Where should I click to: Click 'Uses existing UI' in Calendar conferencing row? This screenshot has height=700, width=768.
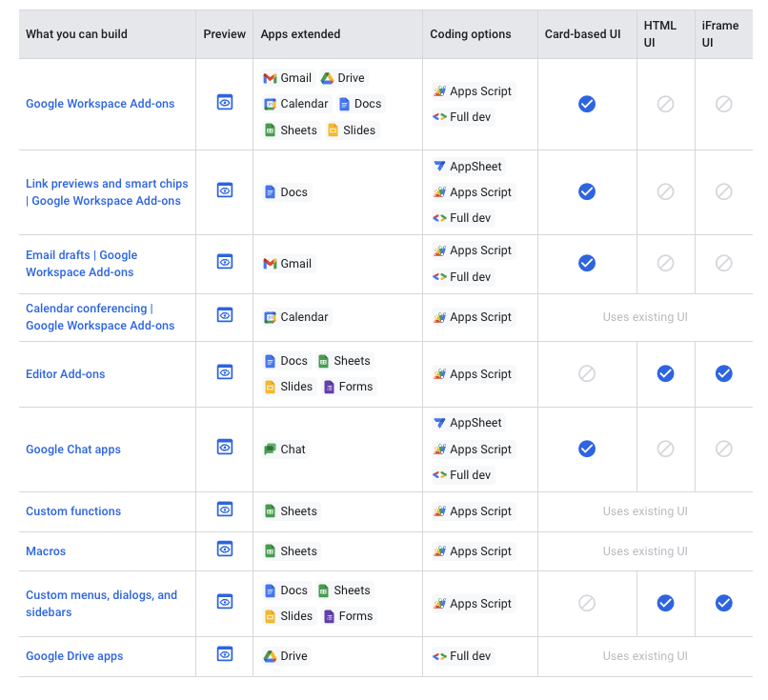(x=645, y=317)
